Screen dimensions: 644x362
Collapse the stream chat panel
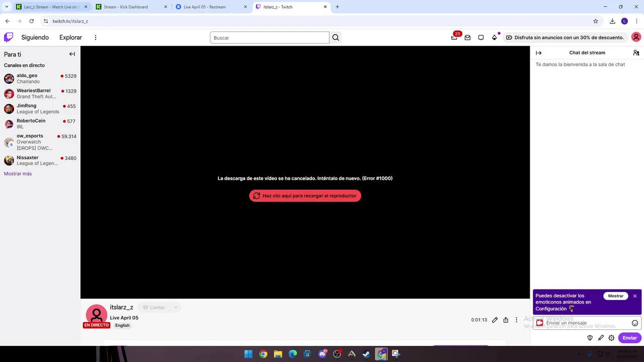click(x=539, y=53)
